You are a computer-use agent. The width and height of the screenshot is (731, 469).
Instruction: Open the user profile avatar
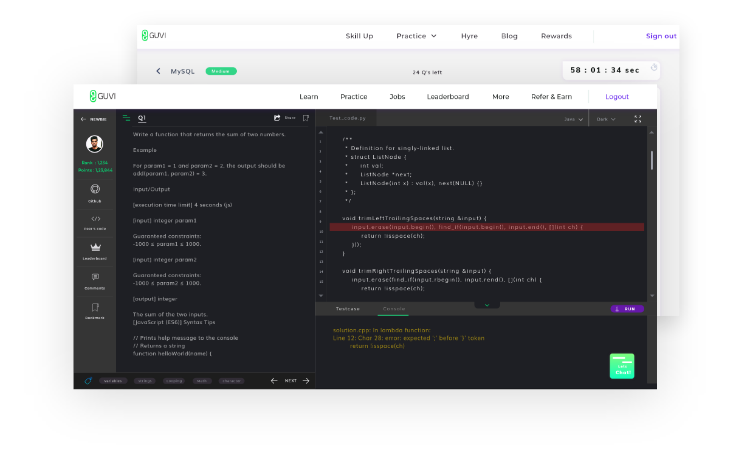[x=95, y=144]
